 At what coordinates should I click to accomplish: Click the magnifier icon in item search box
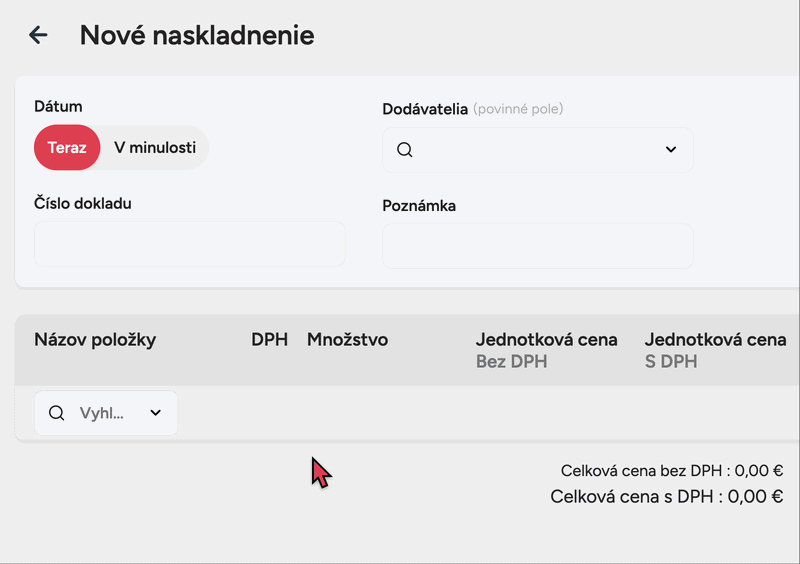tap(57, 413)
